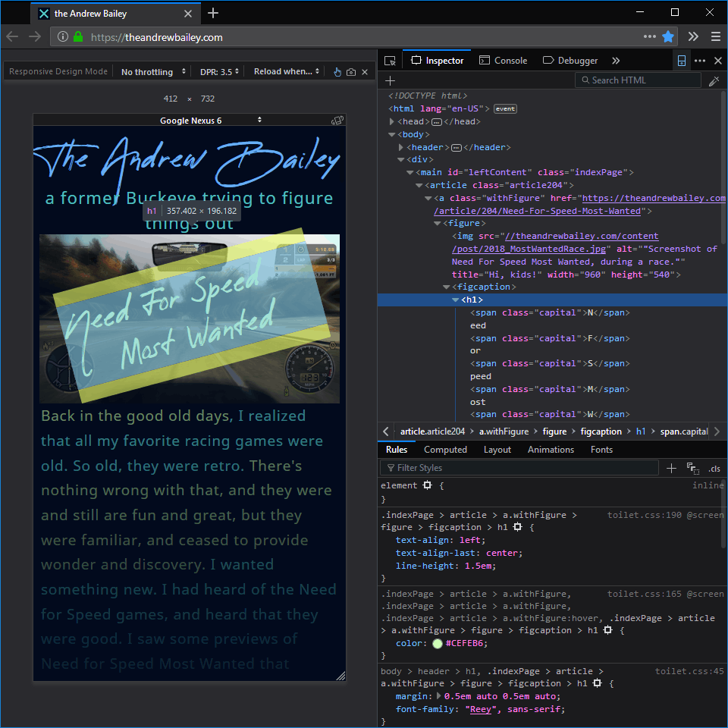
Task: Toggle highlighter for toilet.css:165 h1 rule
Action: coord(607,630)
